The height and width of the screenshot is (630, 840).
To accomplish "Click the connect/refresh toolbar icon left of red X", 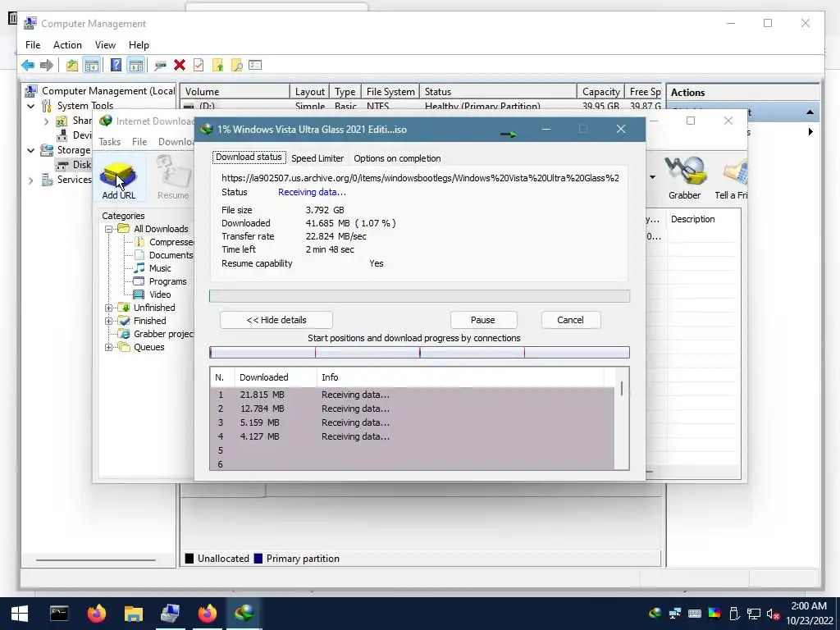I will tap(160, 66).
